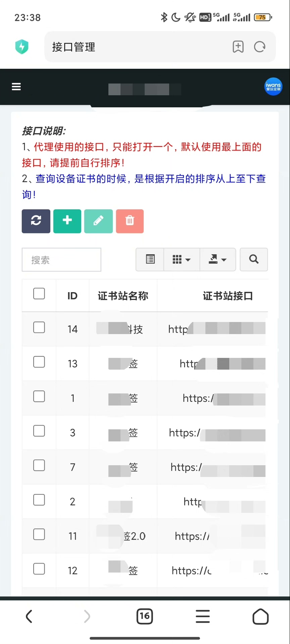Screen dimensions: 290x644
Task: Tick the checkbox for row ID 7
Action: [39, 465]
